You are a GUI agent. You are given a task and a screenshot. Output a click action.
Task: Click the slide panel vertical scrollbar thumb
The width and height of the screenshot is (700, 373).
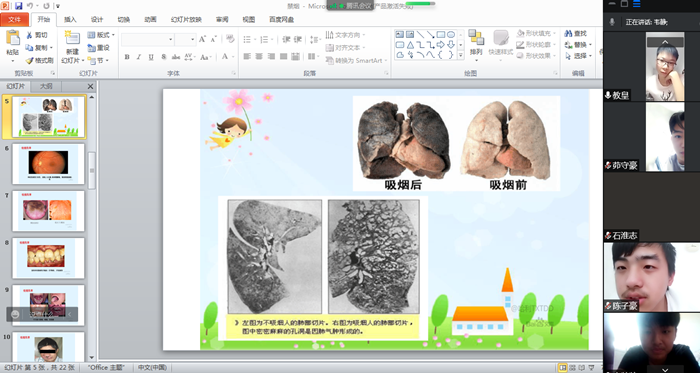(x=92, y=170)
